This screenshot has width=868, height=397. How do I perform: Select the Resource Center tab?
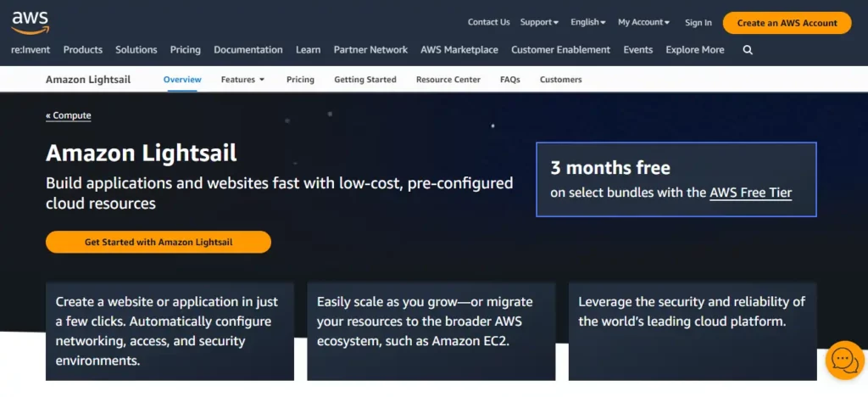pyautogui.click(x=448, y=80)
